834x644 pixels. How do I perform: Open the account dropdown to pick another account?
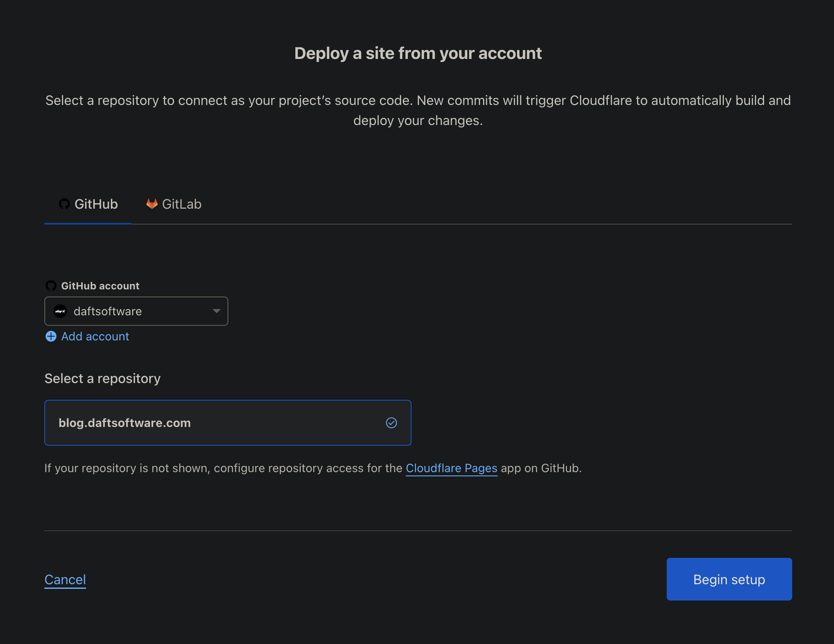coord(136,311)
